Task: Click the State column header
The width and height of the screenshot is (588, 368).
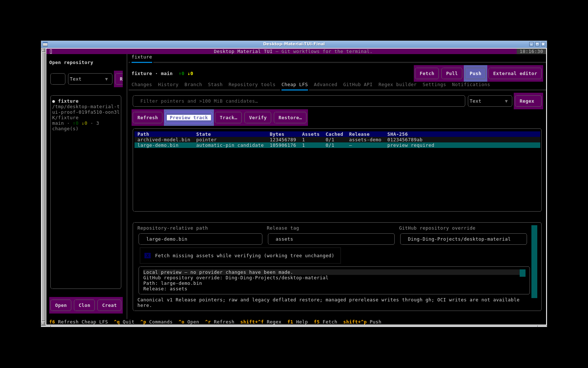Action: point(203,134)
